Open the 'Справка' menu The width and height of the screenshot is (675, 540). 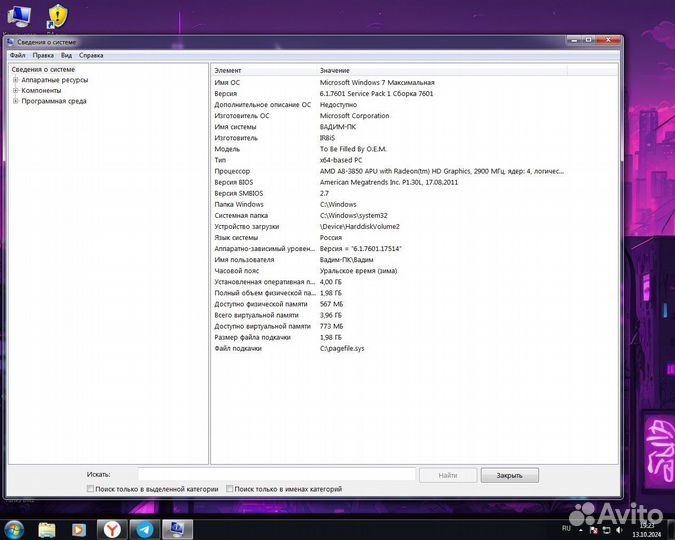(x=91, y=55)
